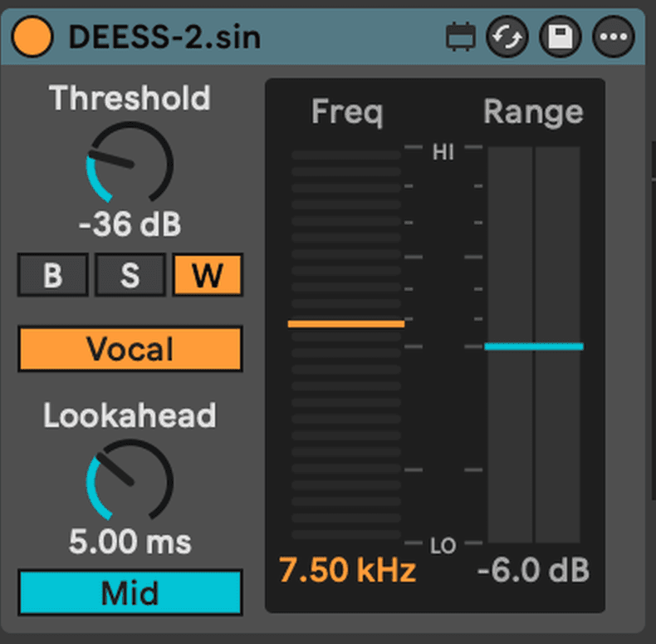Click the 7.50 kHz frequency value
Viewport: 656px width, 644px height.
347,570
